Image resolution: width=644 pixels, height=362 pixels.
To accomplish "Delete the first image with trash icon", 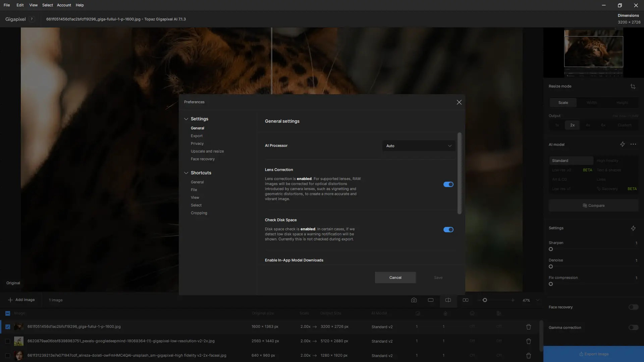I will 529,327.
